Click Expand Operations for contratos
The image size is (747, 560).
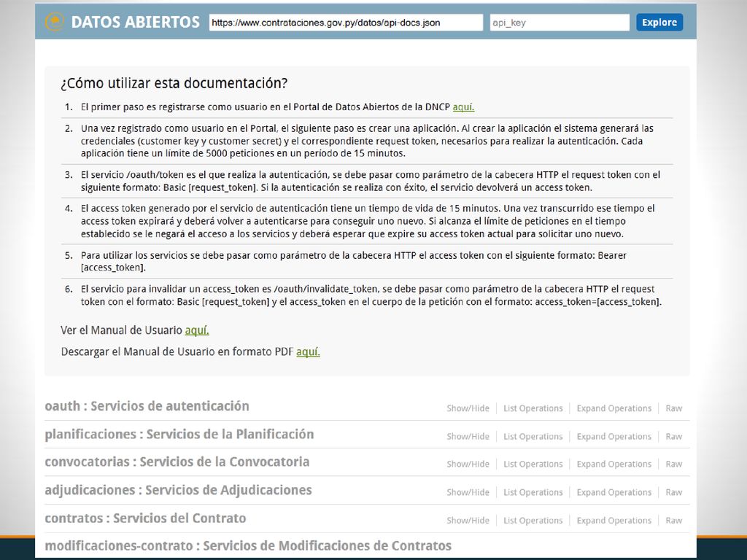pos(614,521)
